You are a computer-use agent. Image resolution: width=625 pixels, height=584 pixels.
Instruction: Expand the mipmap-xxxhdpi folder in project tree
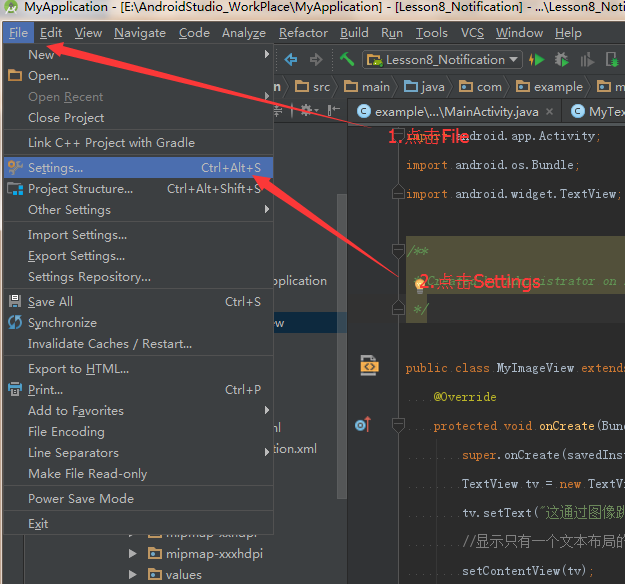click(x=133, y=553)
